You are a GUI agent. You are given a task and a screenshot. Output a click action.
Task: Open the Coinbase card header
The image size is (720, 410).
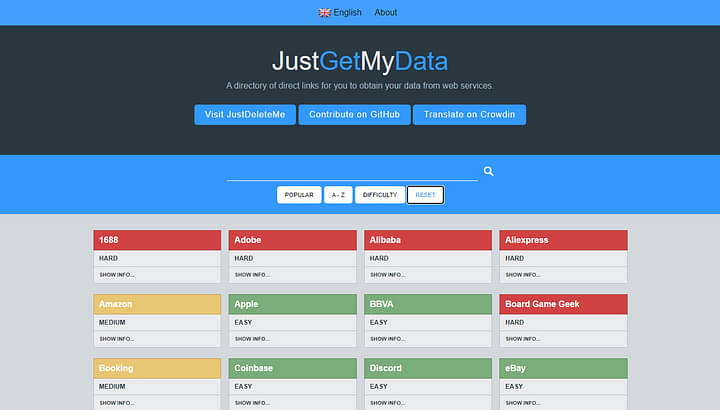pyautogui.click(x=292, y=368)
